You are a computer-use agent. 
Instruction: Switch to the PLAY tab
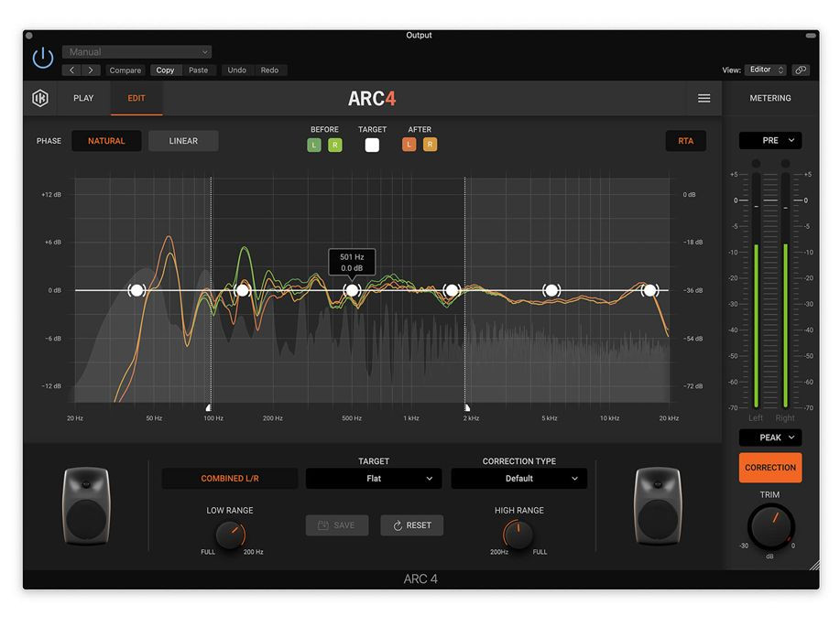(x=83, y=98)
